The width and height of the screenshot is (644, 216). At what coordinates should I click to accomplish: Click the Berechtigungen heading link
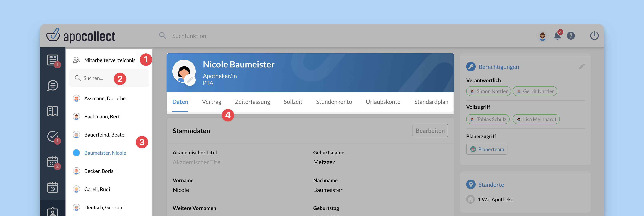point(499,67)
